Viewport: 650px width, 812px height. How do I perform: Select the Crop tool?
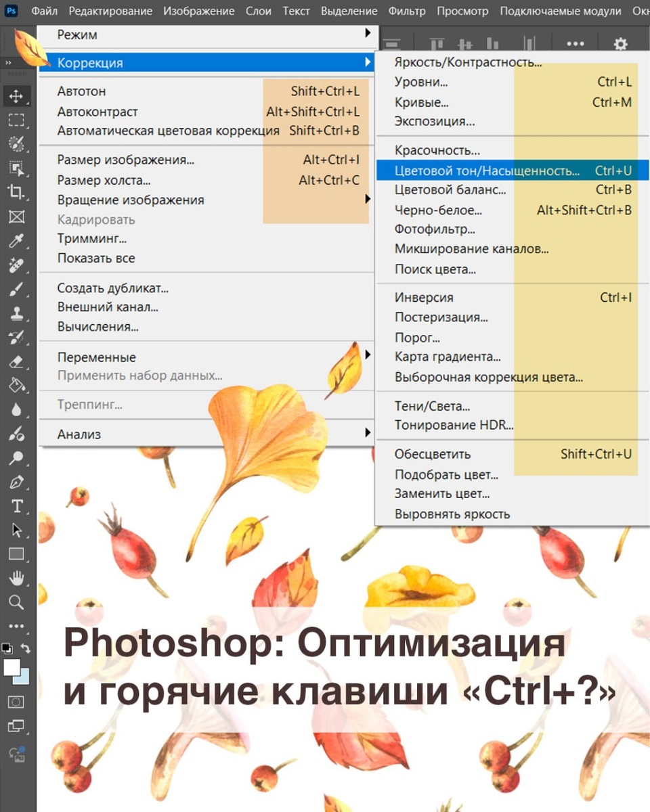point(16,192)
